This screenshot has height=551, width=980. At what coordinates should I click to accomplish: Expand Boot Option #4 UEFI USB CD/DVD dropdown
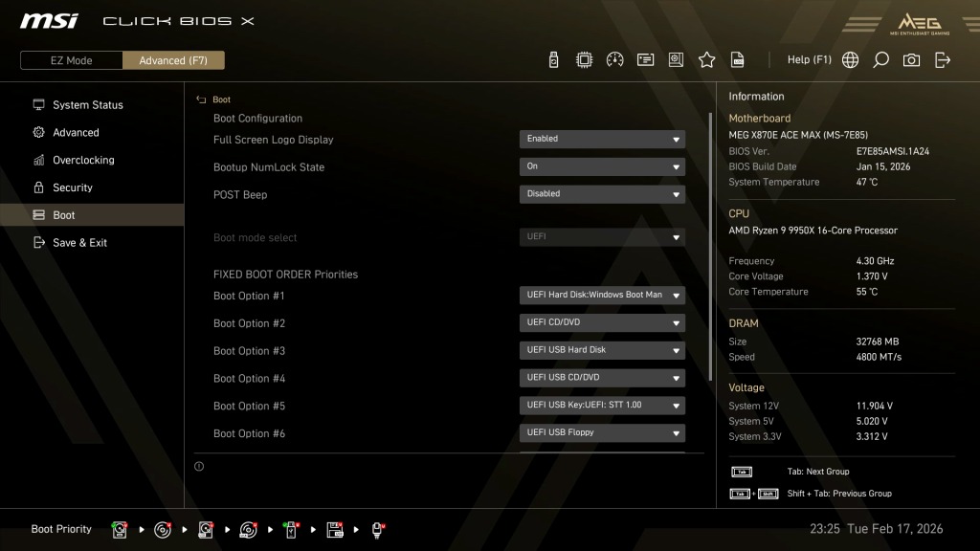point(602,377)
